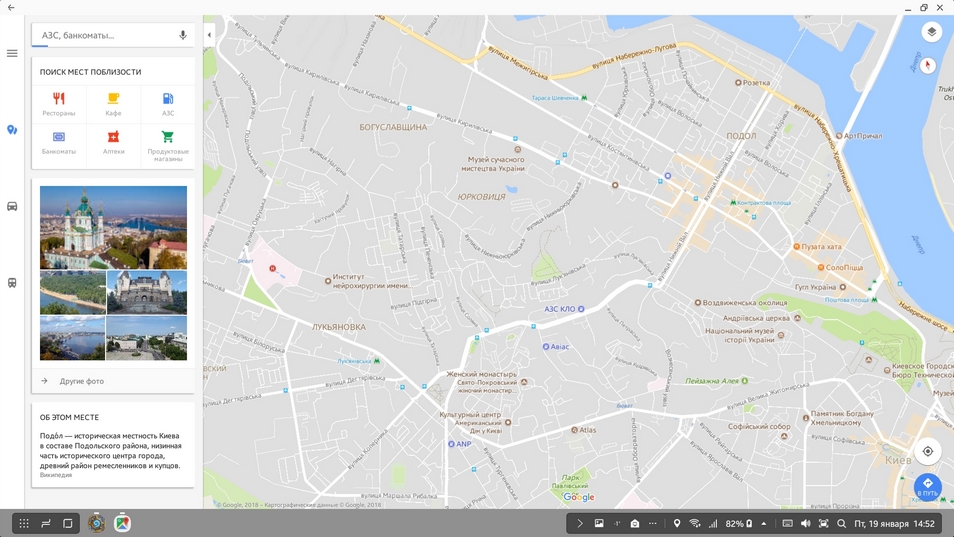Click the ЮРКОВИЦЯ district label
Viewport: 954px width, 537px height.
[481, 197]
